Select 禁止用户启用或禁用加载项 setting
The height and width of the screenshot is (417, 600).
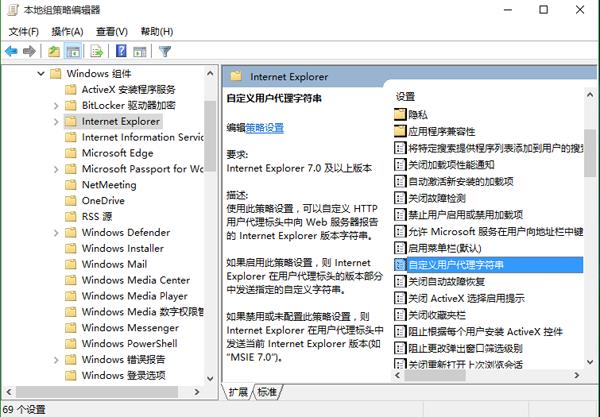coord(465,215)
